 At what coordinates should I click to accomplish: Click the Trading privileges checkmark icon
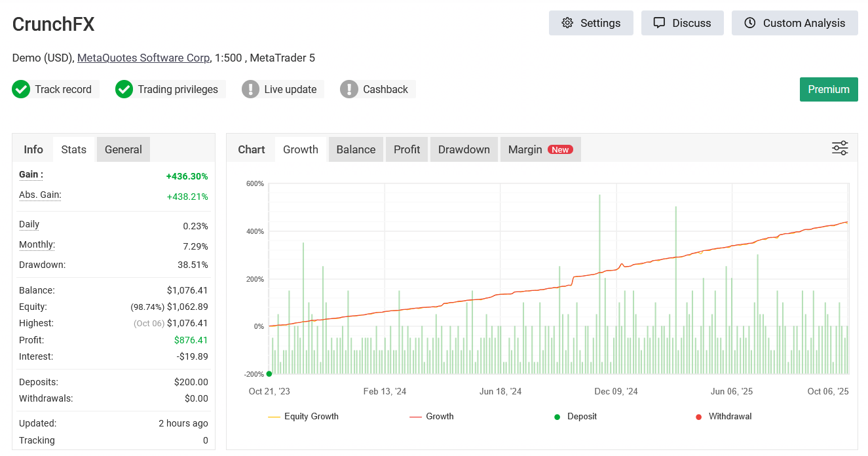(x=124, y=89)
